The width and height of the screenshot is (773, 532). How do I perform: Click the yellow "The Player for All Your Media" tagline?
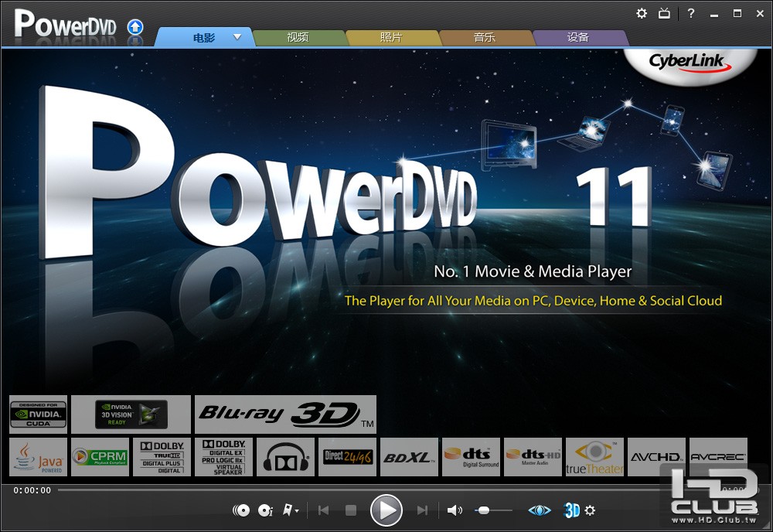coord(533,301)
